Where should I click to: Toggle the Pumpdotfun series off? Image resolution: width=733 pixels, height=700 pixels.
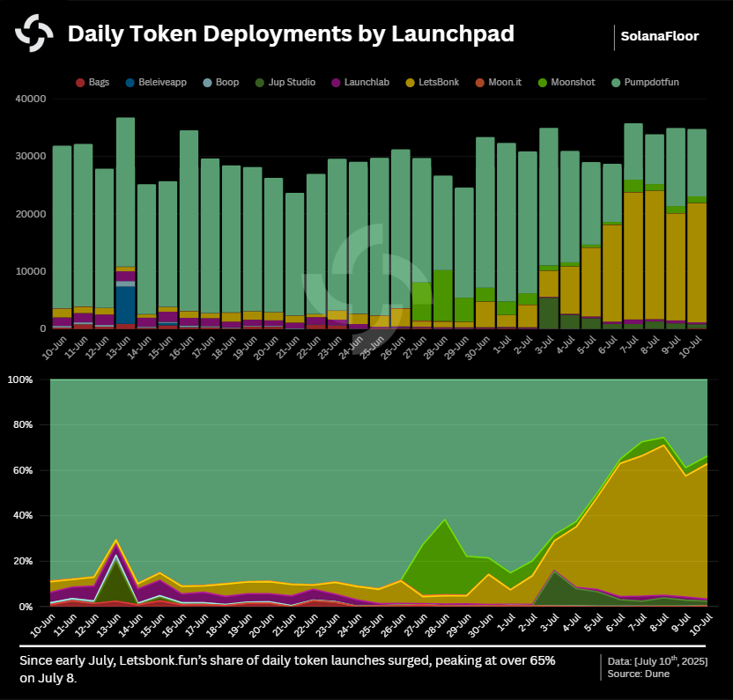639,82
